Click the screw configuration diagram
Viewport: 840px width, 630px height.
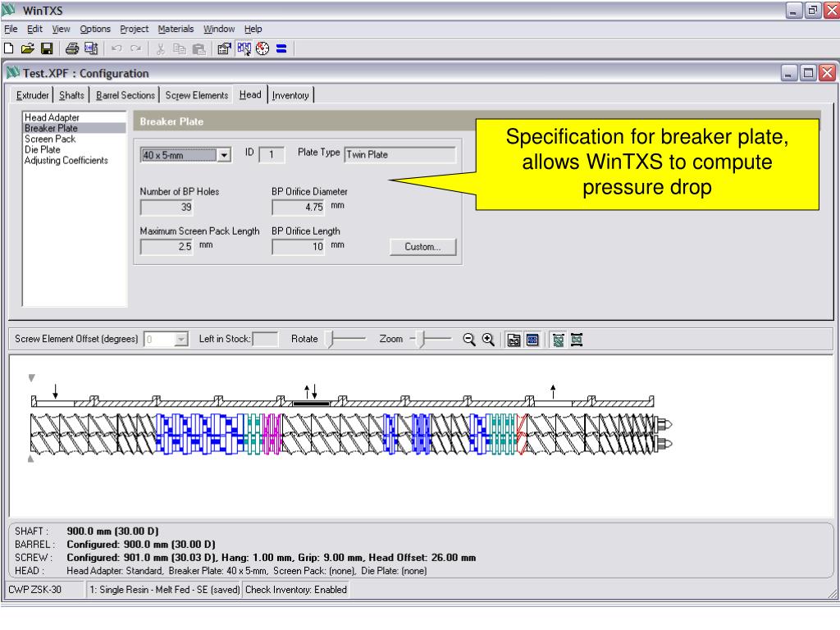[x=351, y=421]
